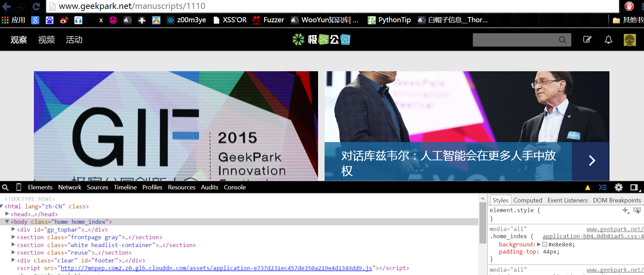Screen dimensions: 644x275
Task: Open the 活动 navigation item
Action: (74, 40)
